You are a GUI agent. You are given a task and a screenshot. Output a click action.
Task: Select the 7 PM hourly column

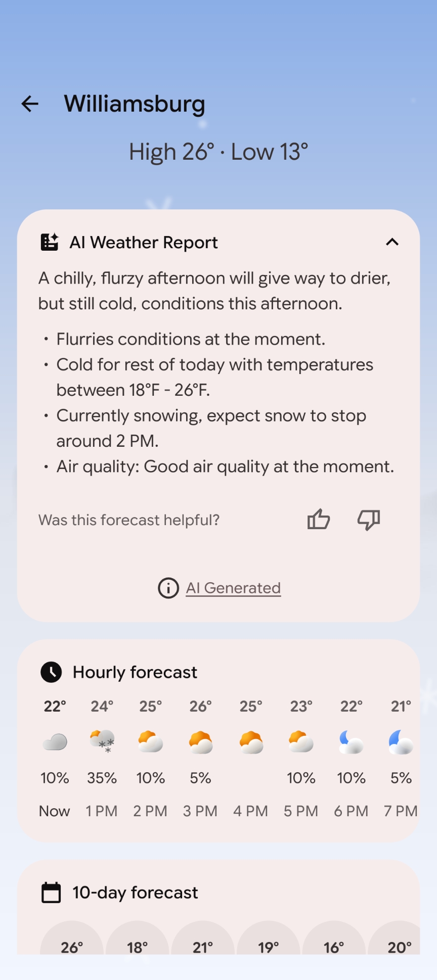(x=401, y=758)
